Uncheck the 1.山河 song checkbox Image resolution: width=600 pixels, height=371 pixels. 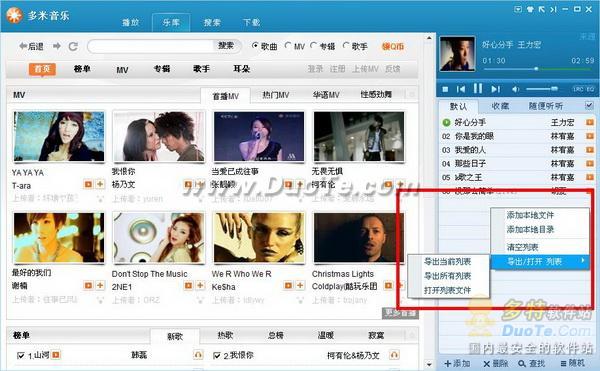21,356
